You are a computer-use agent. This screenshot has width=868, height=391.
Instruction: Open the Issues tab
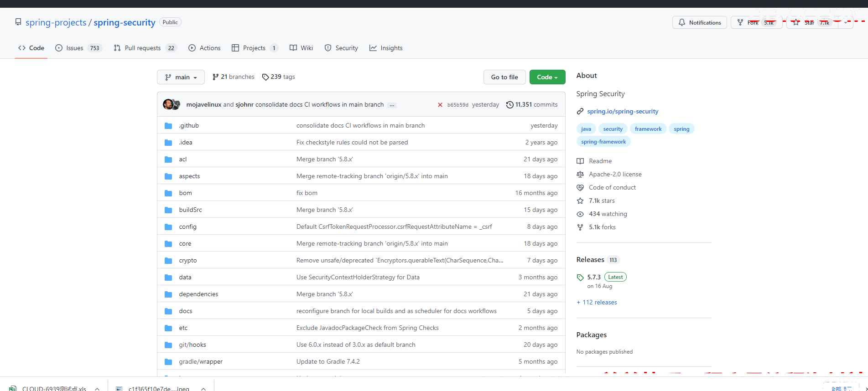point(78,48)
